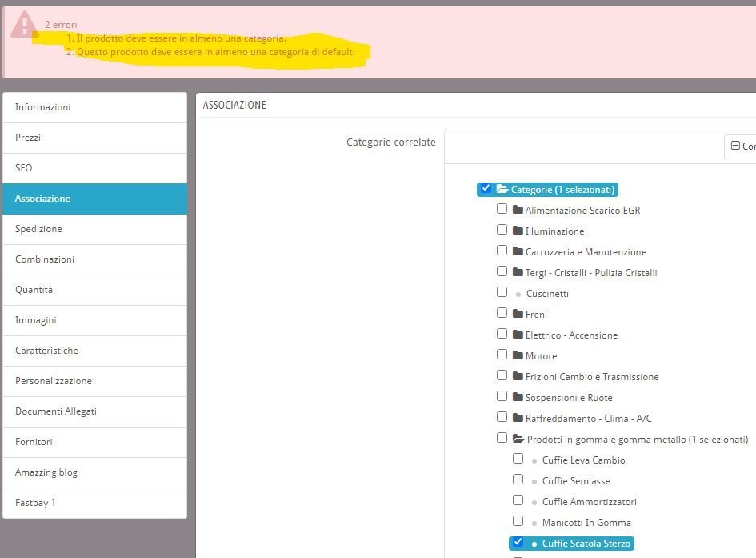
Task: Click the collapse-all button in category tree header
Action: (740, 147)
